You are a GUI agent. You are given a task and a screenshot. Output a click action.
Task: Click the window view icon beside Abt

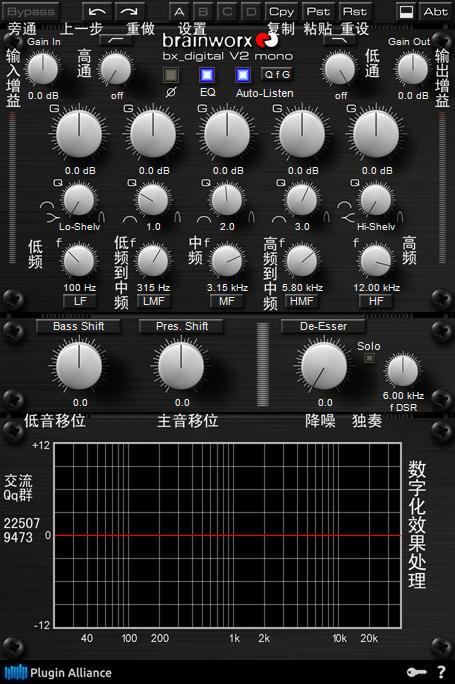(x=406, y=12)
